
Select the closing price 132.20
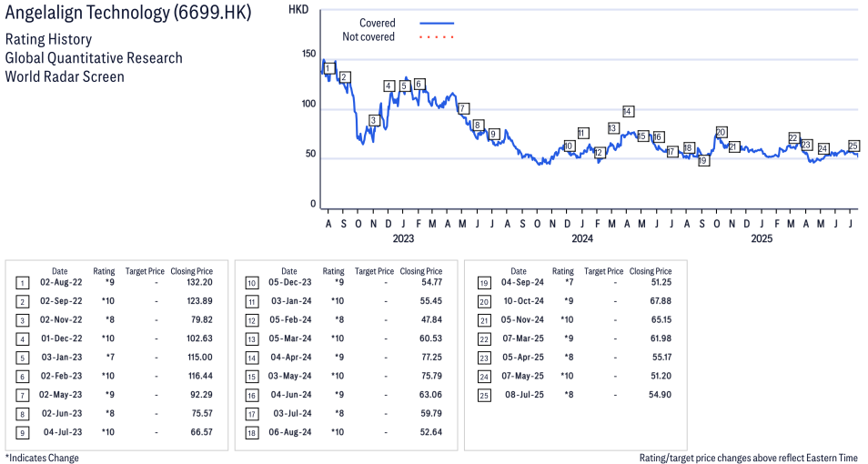tap(199, 282)
